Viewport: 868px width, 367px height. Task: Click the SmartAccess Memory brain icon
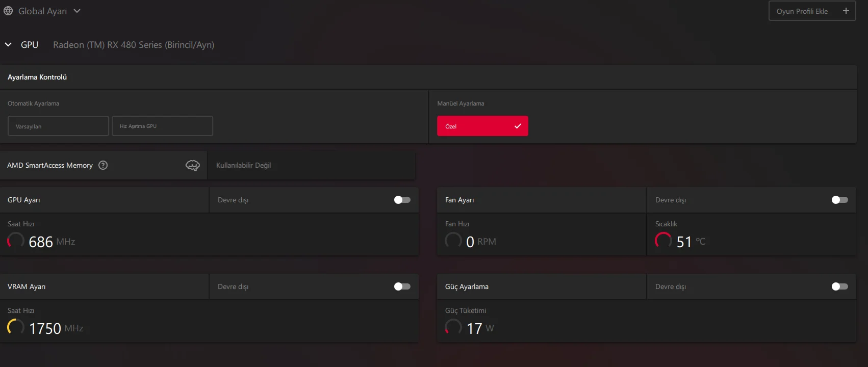(193, 165)
